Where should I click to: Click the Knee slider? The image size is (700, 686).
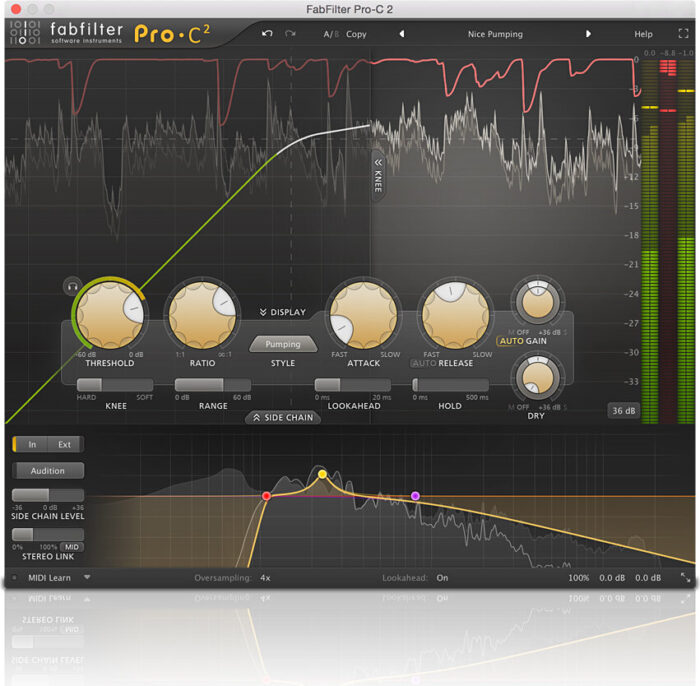[x=115, y=385]
